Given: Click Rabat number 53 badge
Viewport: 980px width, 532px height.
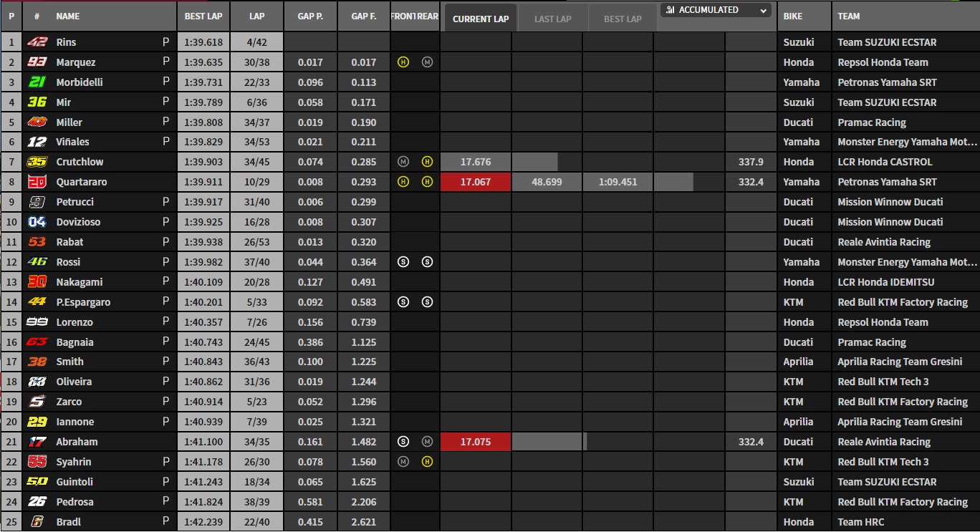Looking at the screenshot, I should [x=37, y=242].
